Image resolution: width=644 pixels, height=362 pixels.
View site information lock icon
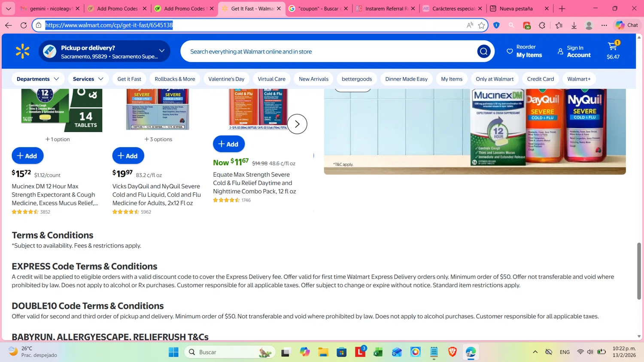39,25
